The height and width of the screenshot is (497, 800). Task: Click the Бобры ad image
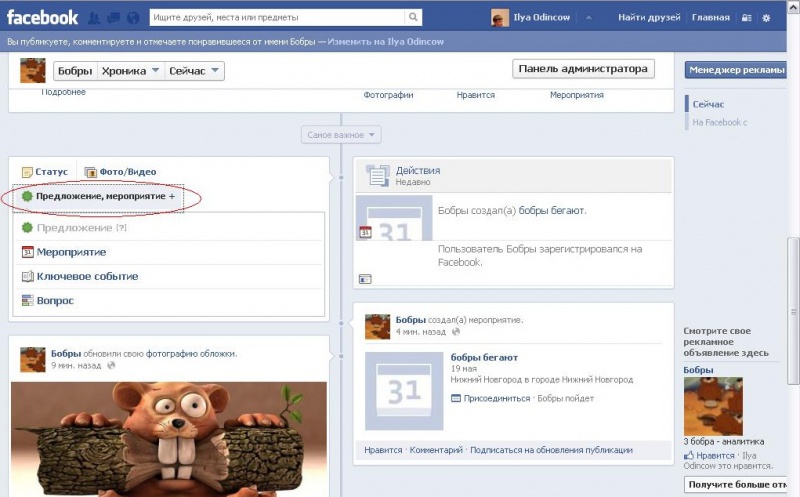pyautogui.click(x=713, y=406)
